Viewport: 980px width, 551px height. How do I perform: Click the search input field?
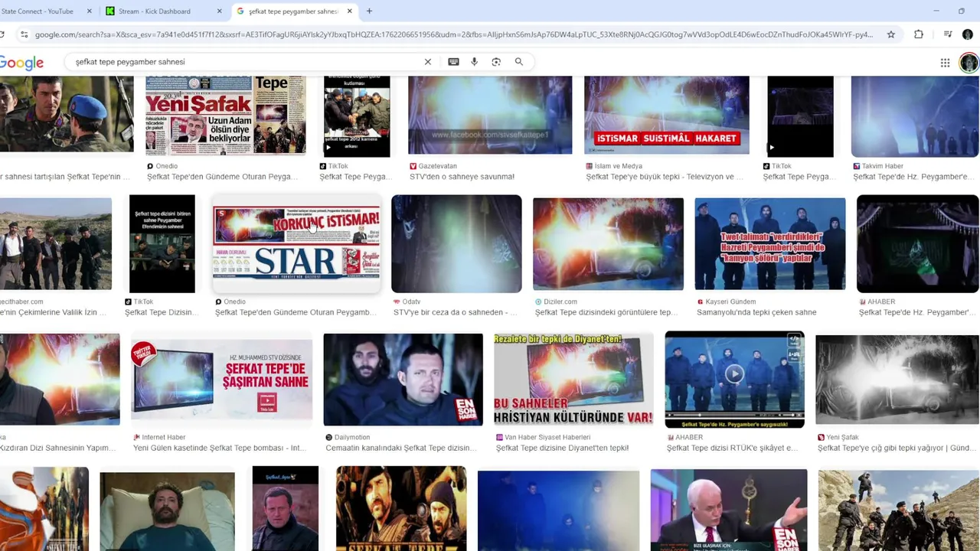point(245,62)
